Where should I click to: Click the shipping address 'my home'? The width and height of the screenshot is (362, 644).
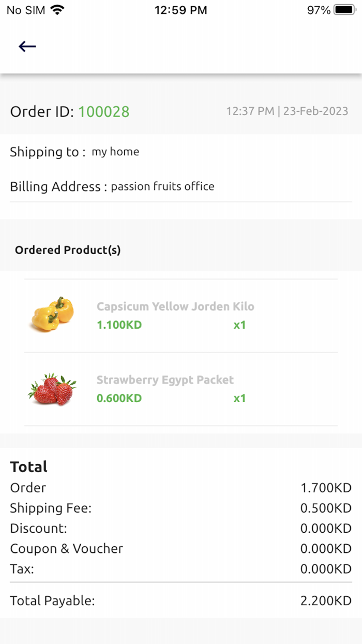[x=115, y=152]
